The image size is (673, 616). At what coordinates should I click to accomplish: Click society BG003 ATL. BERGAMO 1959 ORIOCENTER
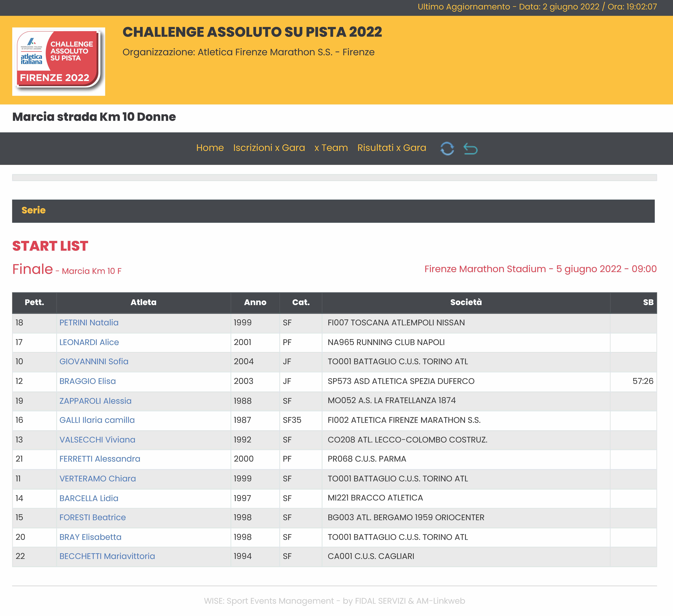[x=406, y=518]
